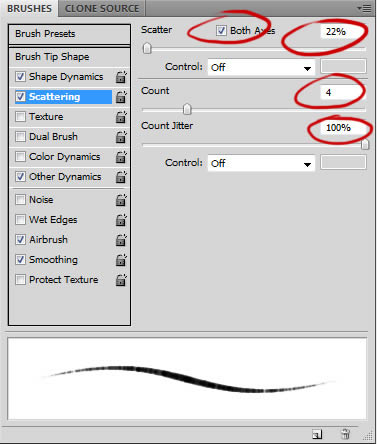
Task: Enable the Texture checkbox
Action: (20, 117)
